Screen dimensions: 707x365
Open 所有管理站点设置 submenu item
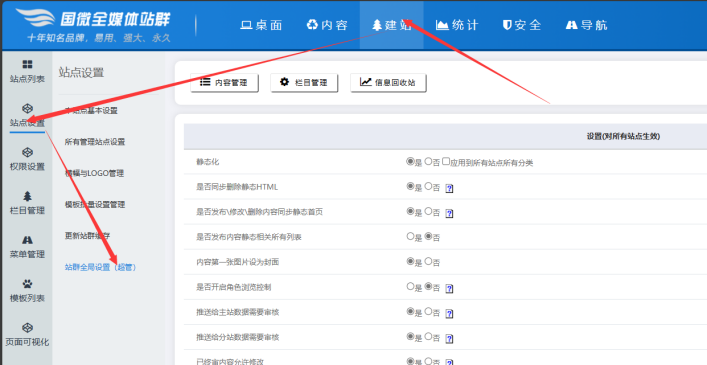95,142
